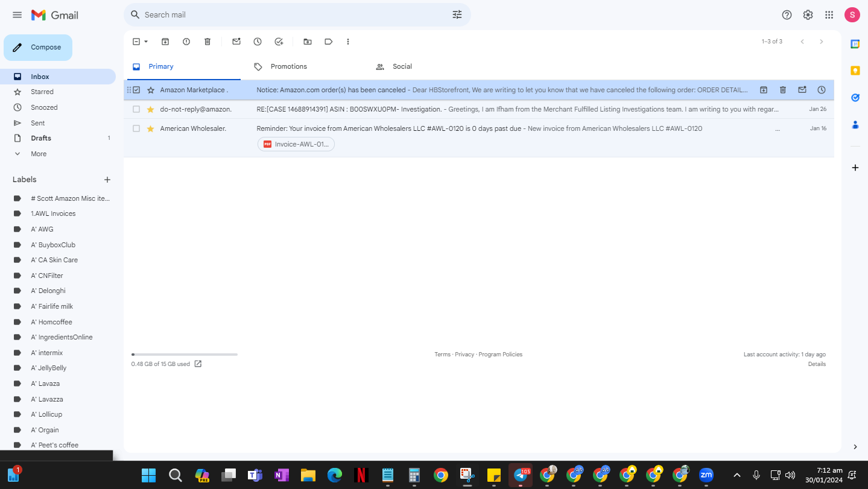This screenshot has width=868, height=489.
Task: Archive selected emails from the top toolbar
Action: pos(165,42)
